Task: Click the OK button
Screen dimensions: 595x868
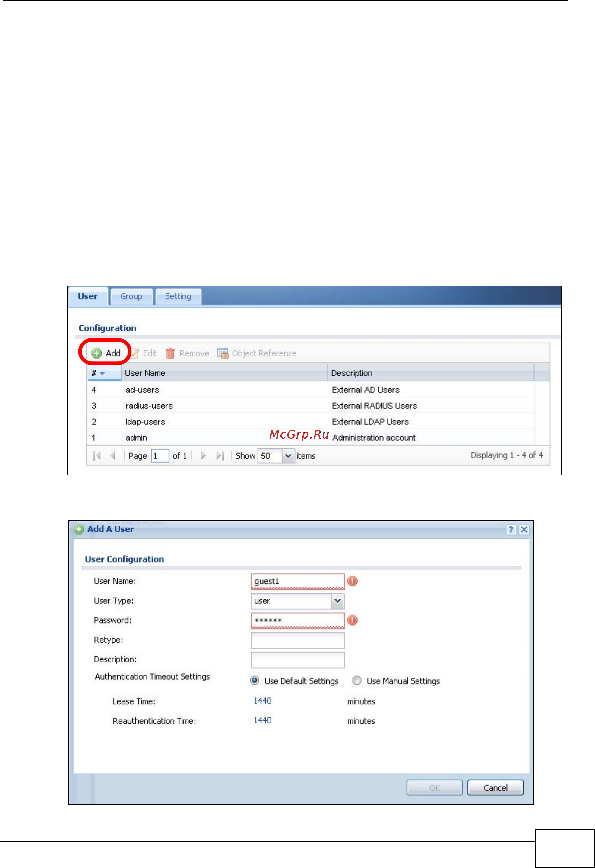Action: coord(434,787)
